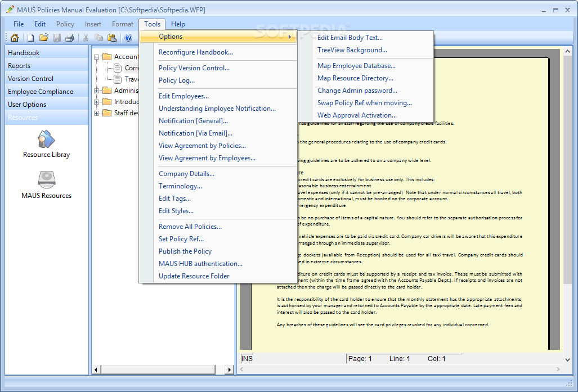Open the MAUS Resources drive icon
This screenshot has width=578, height=392.
click(47, 180)
